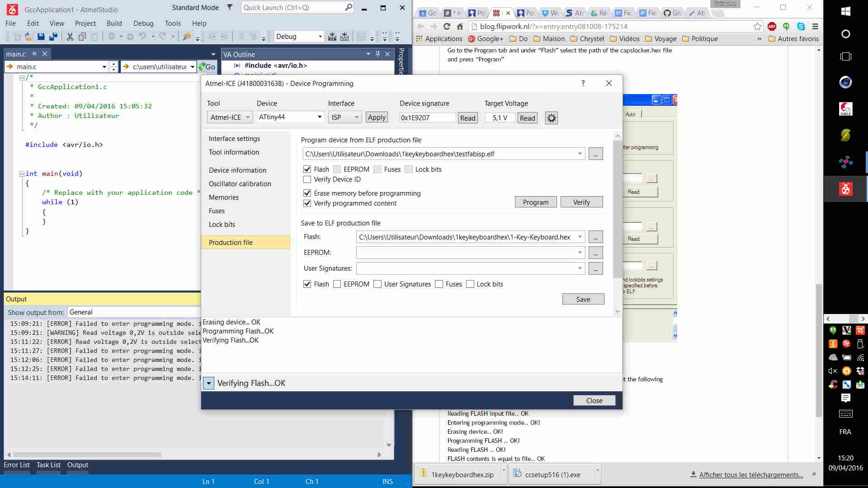Open the Build menu

point(114,23)
